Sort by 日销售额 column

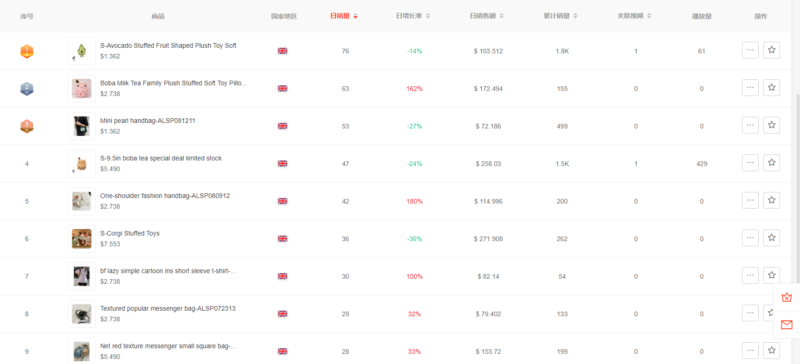click(x=487, y=16)
